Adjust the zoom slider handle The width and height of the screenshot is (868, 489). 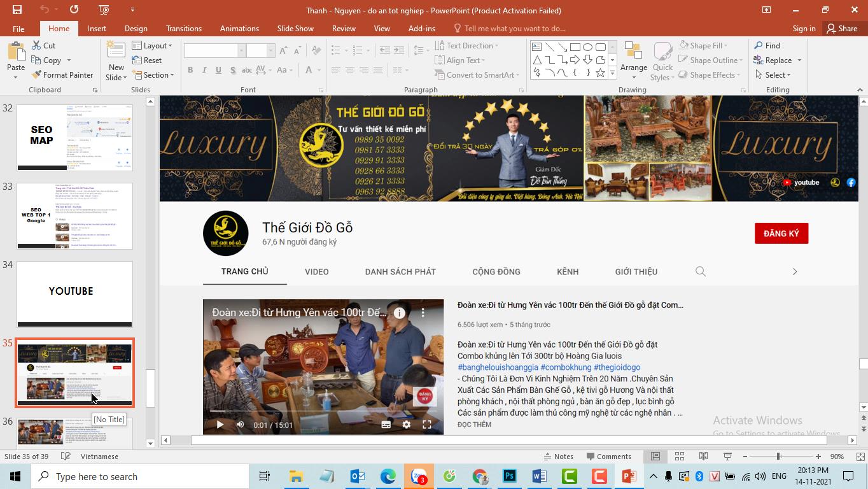pyautogui.click(x=778, y=456)
